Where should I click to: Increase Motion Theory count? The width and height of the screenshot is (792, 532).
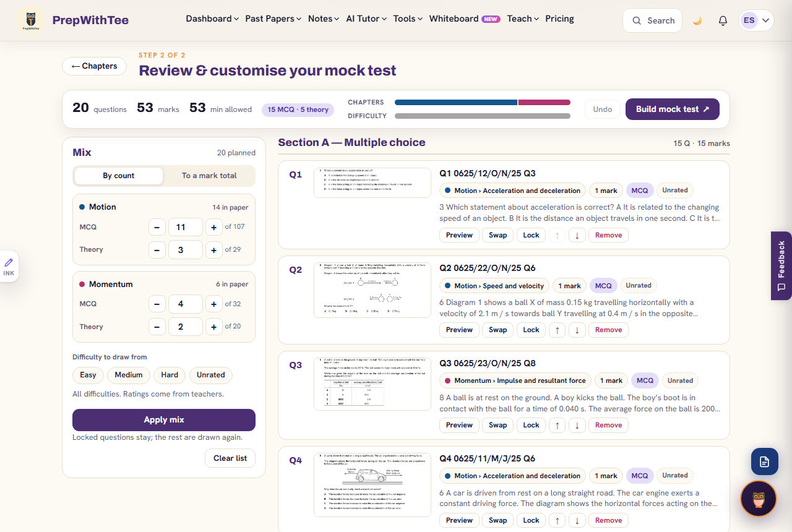213,250
